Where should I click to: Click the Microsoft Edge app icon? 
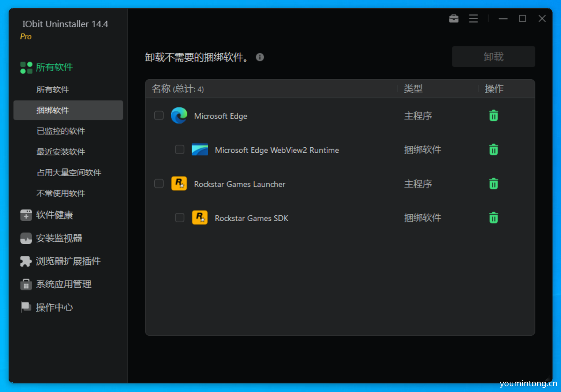(x=179, y=115)
